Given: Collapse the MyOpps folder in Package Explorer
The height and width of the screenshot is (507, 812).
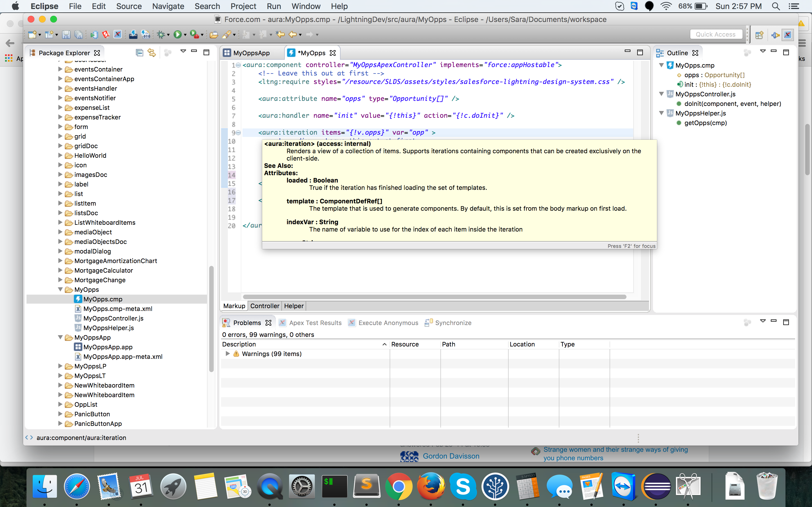Looking at the screenshot, I should pyautogui.click(x=60, y=289).
